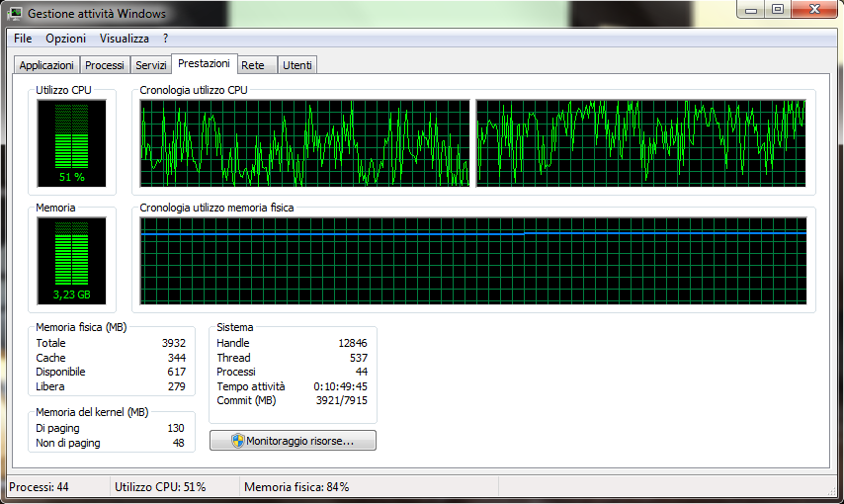Switch to the Applicazioni tab
Viewport: 844px width, 504px height.
click(46, 65)
